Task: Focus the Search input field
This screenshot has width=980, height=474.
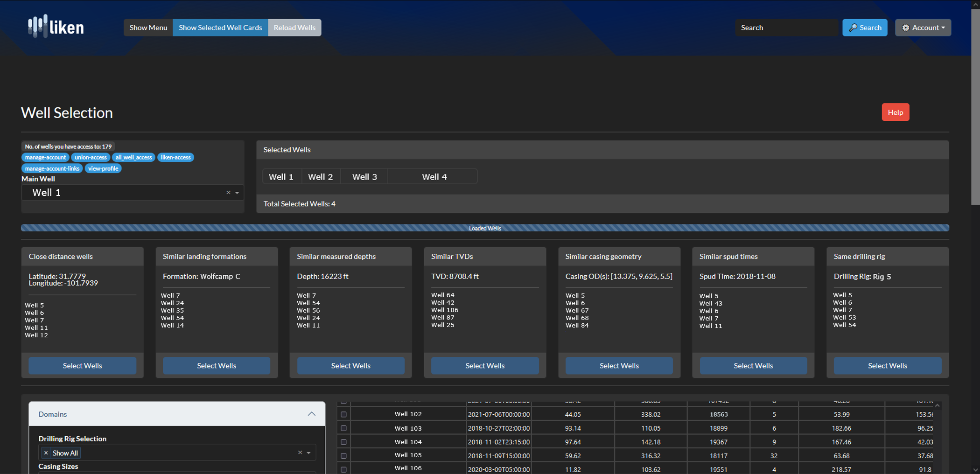Action: pyautogui.click(x=786, y=28)
